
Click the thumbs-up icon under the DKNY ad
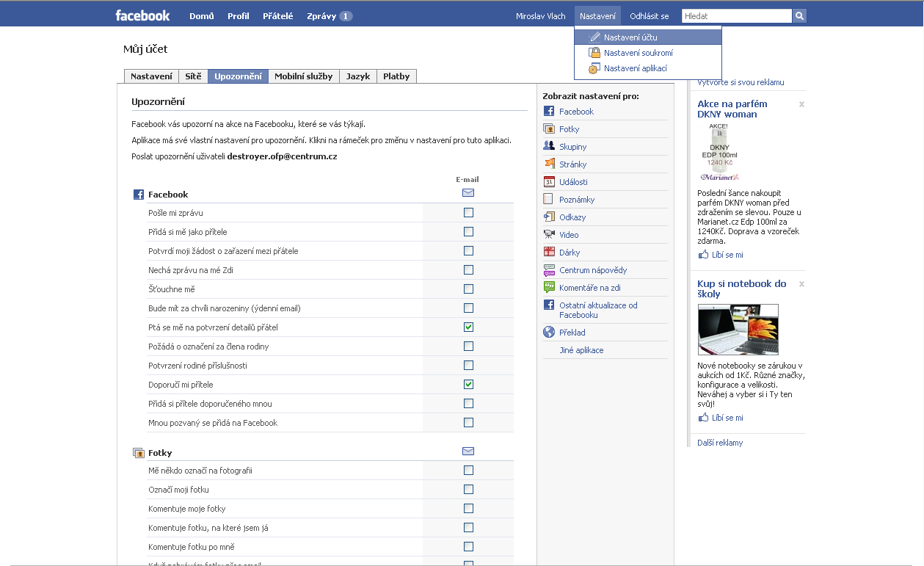pyautogui.click(x=704, y=255)
